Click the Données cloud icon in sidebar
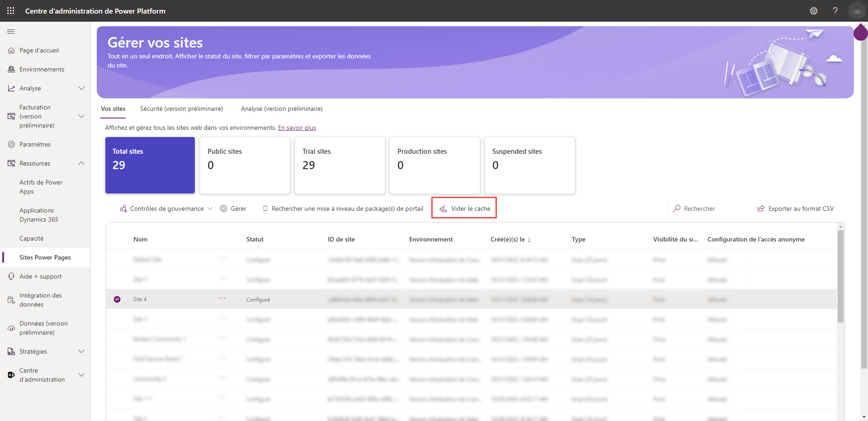Screen dimensions: 868x421 (x=11, y=328)
